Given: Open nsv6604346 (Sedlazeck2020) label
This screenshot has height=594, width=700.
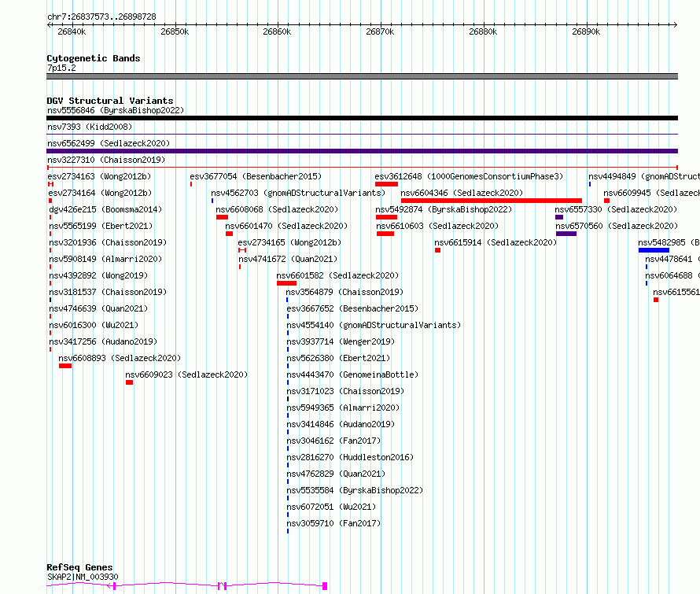Looking at the screenshot, I should 462,193.
